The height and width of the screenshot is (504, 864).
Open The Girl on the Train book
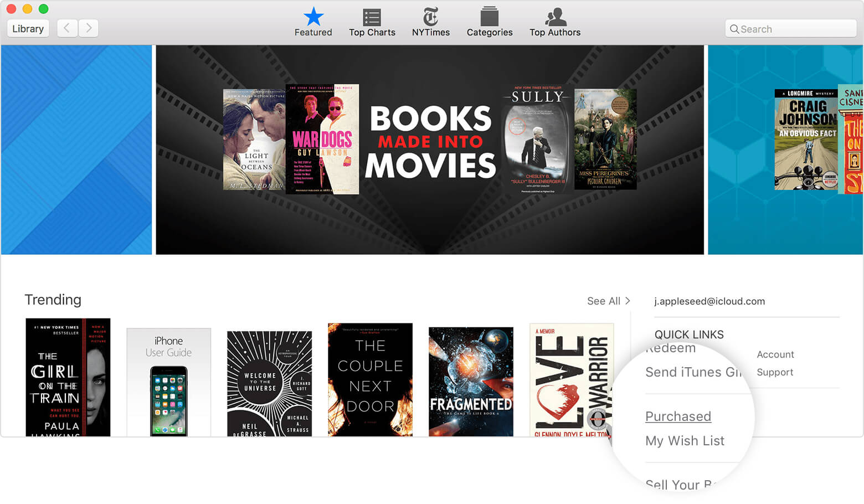[68, 377]
